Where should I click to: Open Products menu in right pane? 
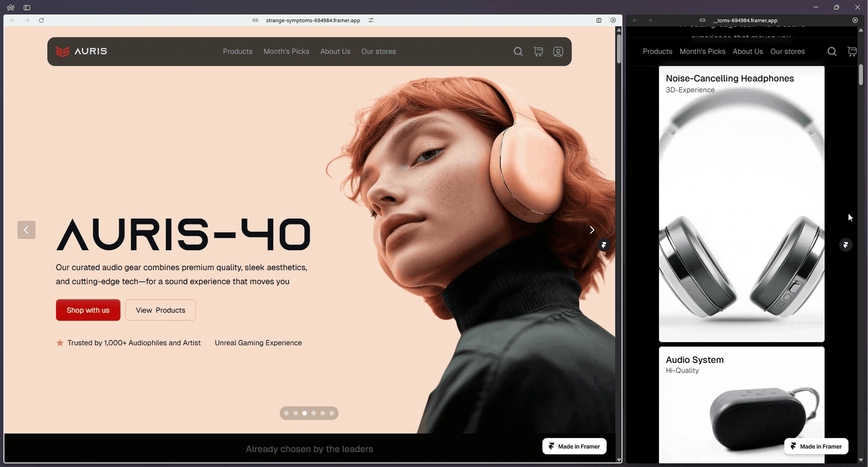pyautogui.click(x=657, y=52)
